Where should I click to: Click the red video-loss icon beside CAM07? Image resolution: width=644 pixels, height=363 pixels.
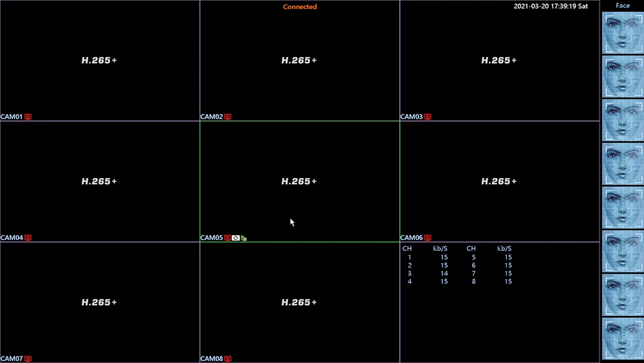tap(28, 358)
